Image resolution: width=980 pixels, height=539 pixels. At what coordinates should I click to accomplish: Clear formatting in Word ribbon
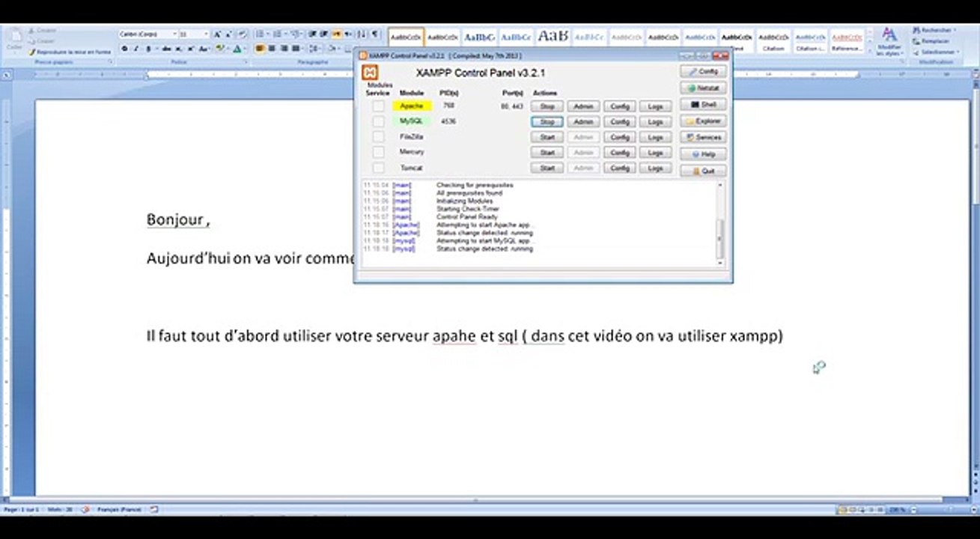click(x=242, y=34)
